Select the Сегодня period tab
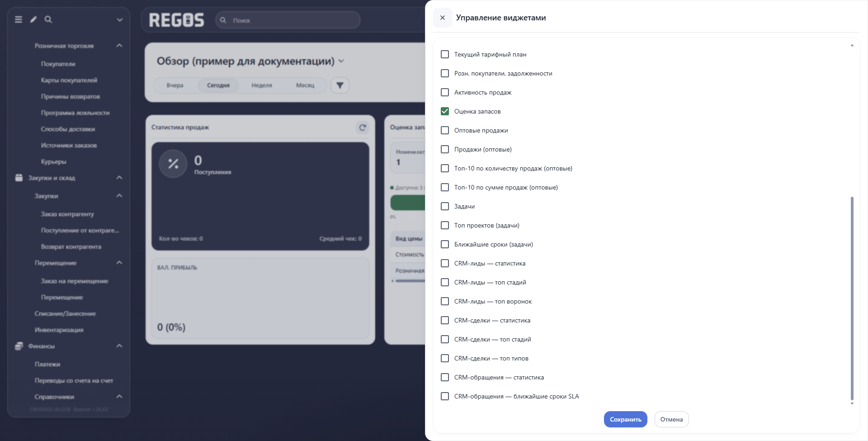This screenshot has height=441, width=868. (218, 85)
